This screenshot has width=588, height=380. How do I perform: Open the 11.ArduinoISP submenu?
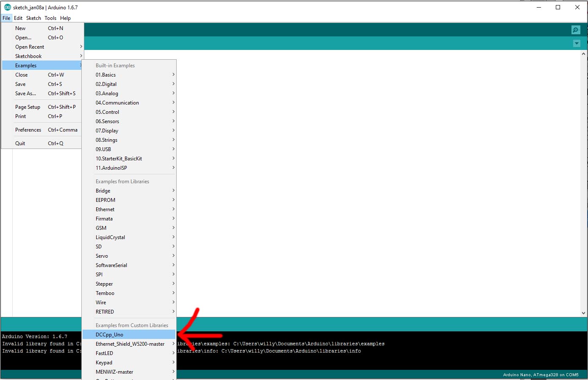pos(129,168)
